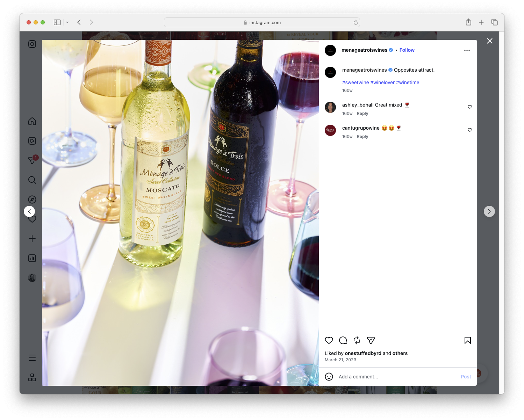The image size is (524, 420).
Task: Click the Add a comment field
Action: click(x=397, y=377)
